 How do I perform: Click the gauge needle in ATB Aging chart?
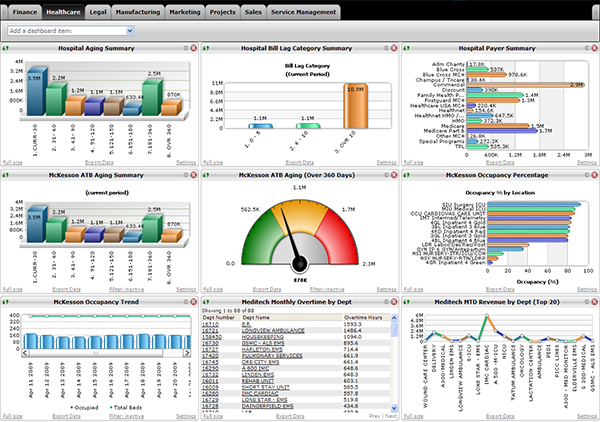coord(291,235)
